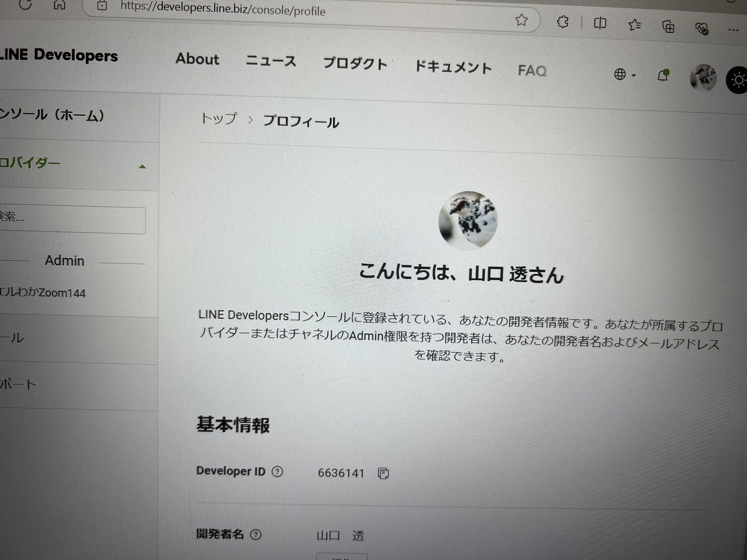Open the ドキュメント menu item
Viewport: 747px width, 560px height.
[453, 67]
